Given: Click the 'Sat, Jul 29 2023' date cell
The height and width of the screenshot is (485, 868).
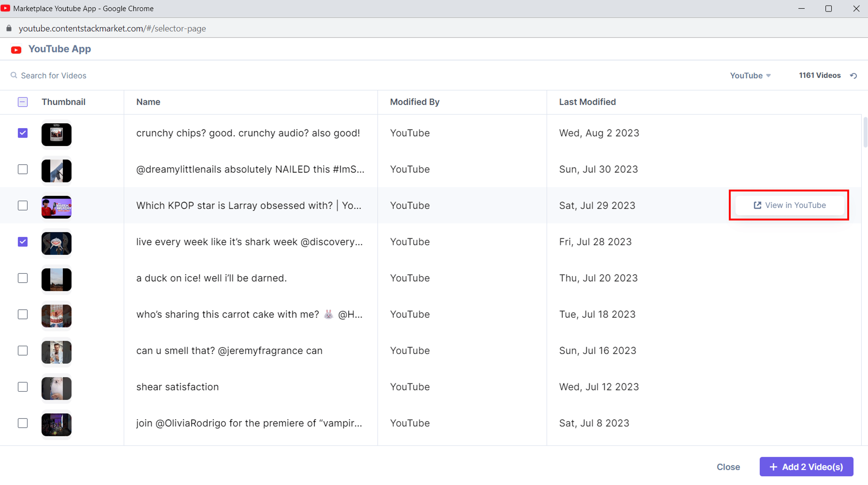Looking at the screenshot, I should click(x=597, y=205).
